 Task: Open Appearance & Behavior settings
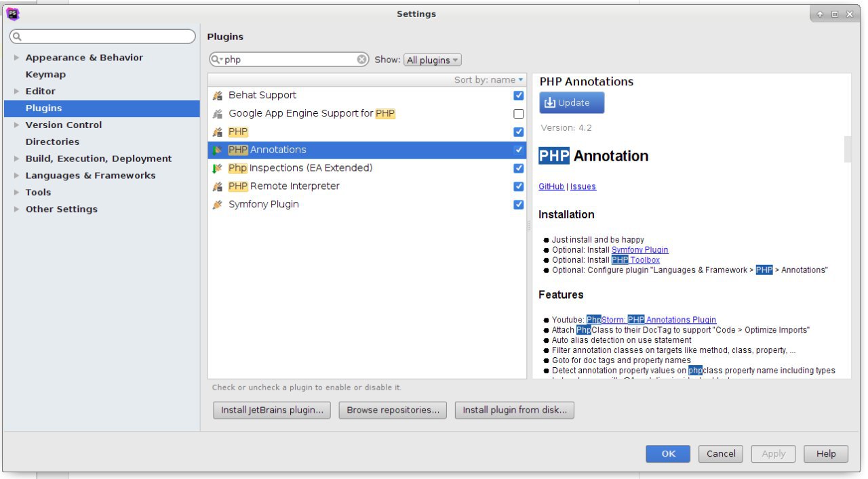pos(84,58)
